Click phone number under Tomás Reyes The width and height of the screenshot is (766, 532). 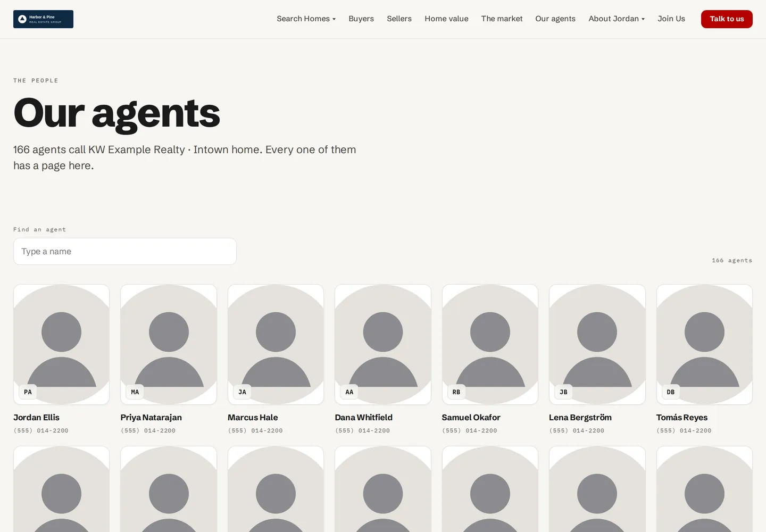(x=684, y=431)
